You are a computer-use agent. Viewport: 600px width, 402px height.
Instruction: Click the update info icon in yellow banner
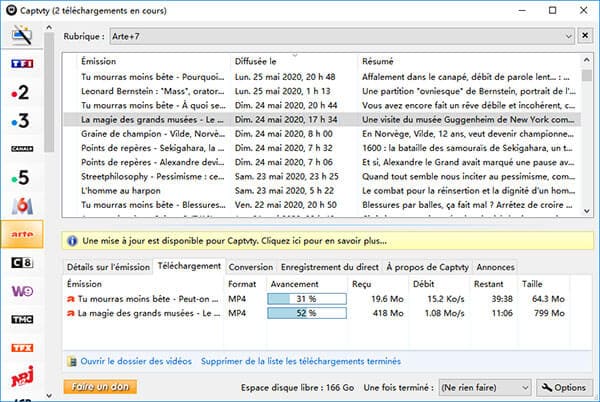72,241
